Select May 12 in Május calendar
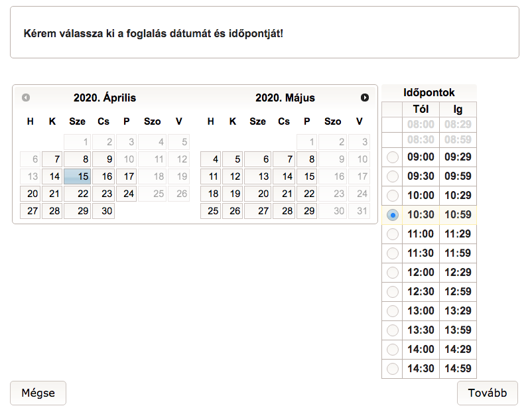Screen dimensions: 532x410 [232, 176]
